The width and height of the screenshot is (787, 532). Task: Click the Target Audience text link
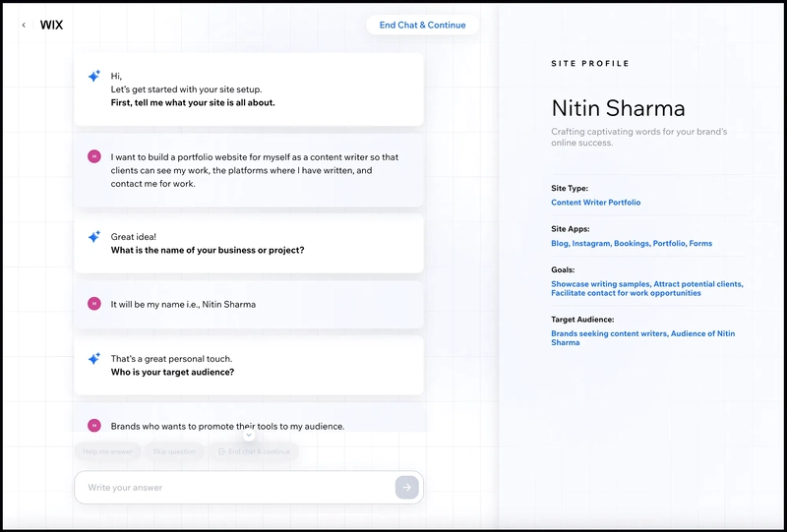(x=643, y=337)
